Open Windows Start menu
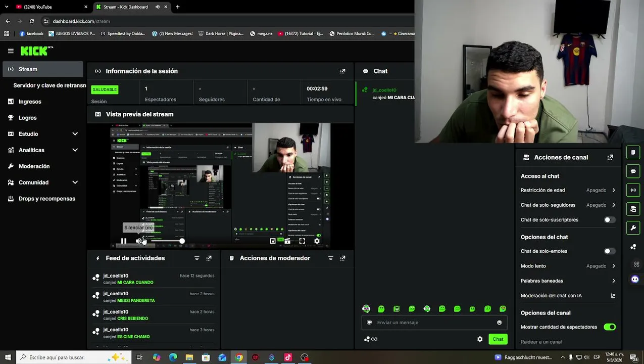The height and width of the screenshot is (364, 644). (8, 357)
